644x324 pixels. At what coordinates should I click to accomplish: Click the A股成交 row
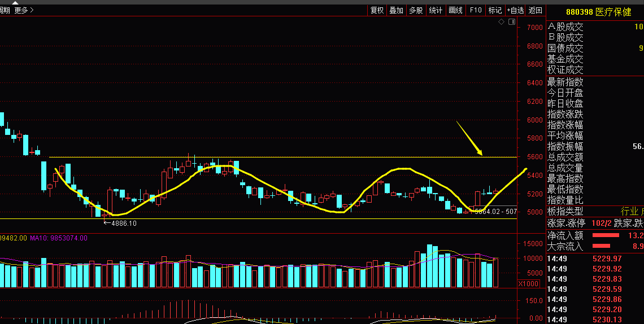[x=595, y=27]
